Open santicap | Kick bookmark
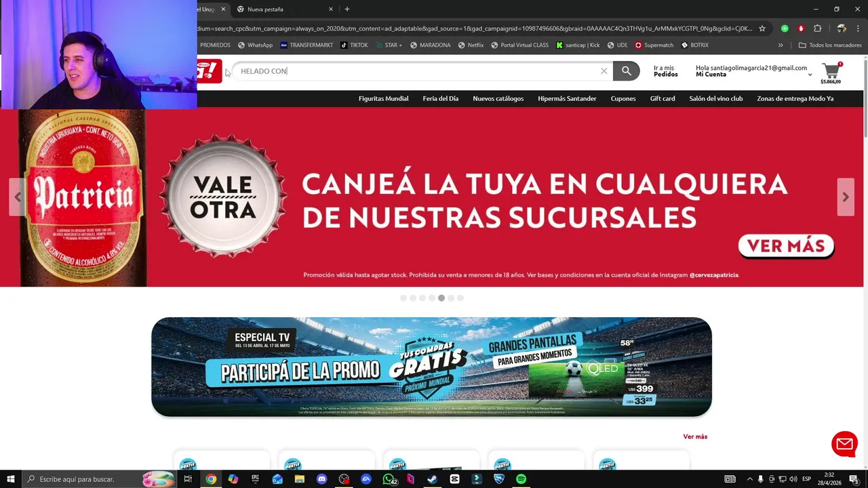868x488 pixels. [x=578, y=45]
